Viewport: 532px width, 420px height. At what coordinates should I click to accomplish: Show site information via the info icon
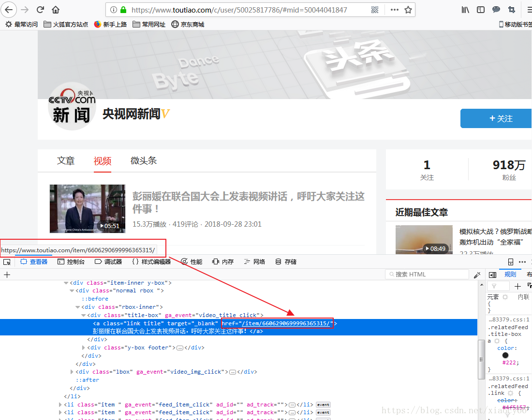point(114,10)
